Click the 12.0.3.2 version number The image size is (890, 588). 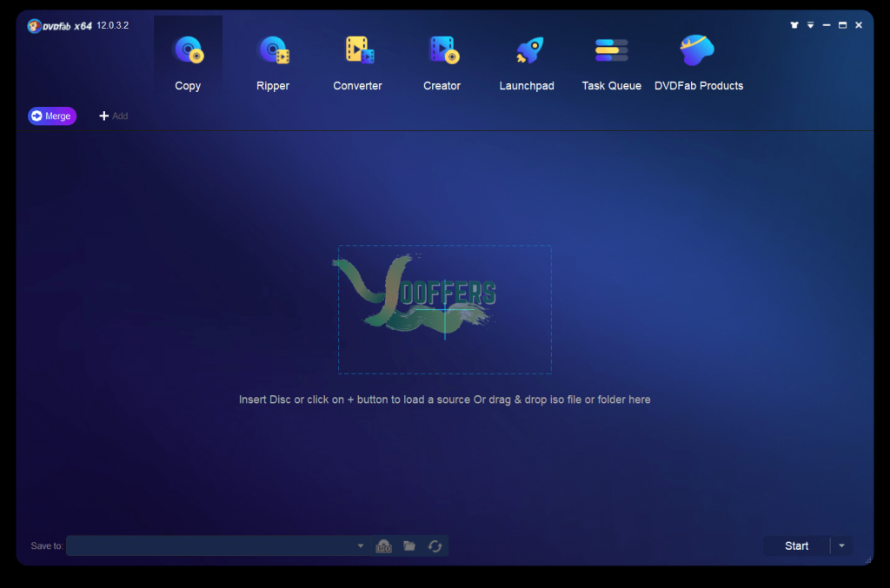pos(112,25)
